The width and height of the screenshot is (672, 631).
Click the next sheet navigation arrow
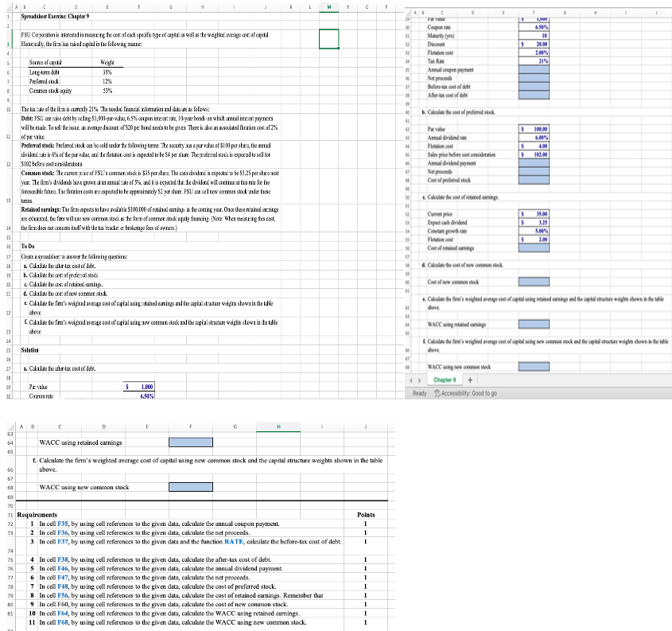tap(420, 380)
